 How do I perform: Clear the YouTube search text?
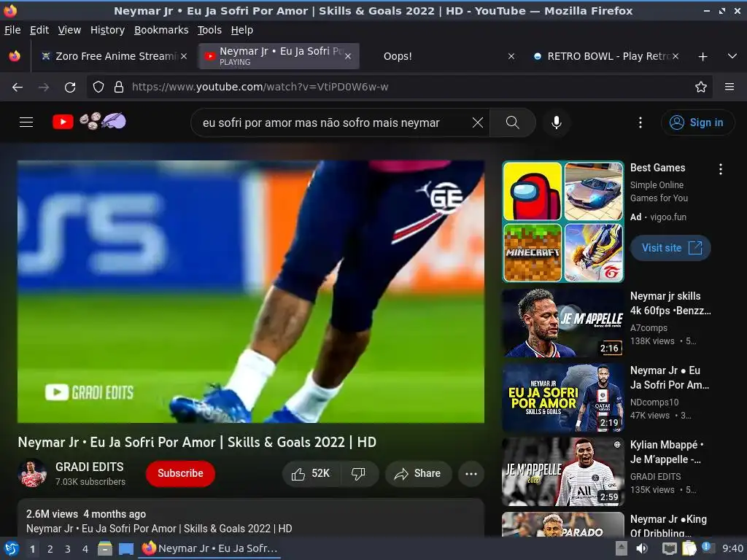477,122
